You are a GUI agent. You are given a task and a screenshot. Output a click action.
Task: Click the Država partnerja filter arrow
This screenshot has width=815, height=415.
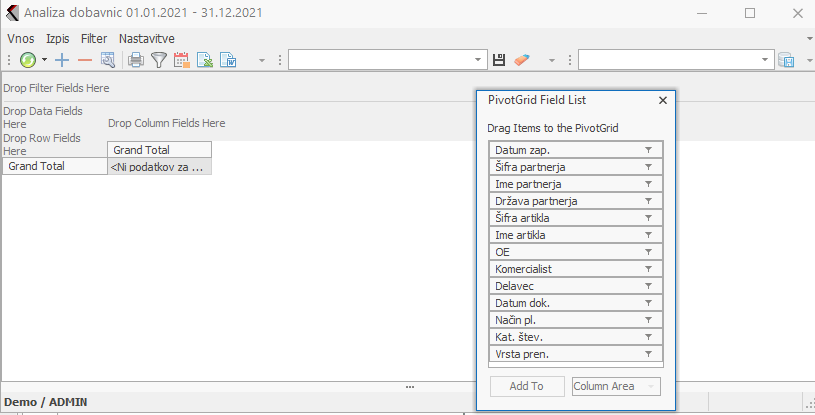tap(648, 201)
